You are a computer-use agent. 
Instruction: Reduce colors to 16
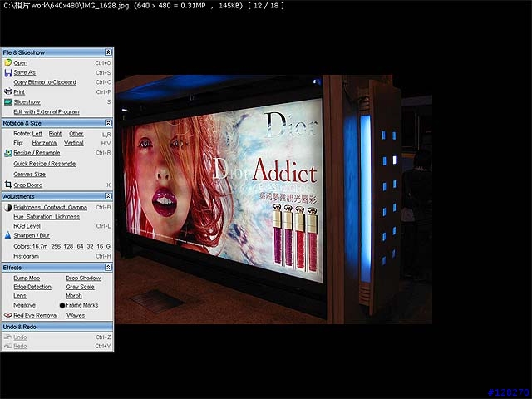click(x=100, y=247)
